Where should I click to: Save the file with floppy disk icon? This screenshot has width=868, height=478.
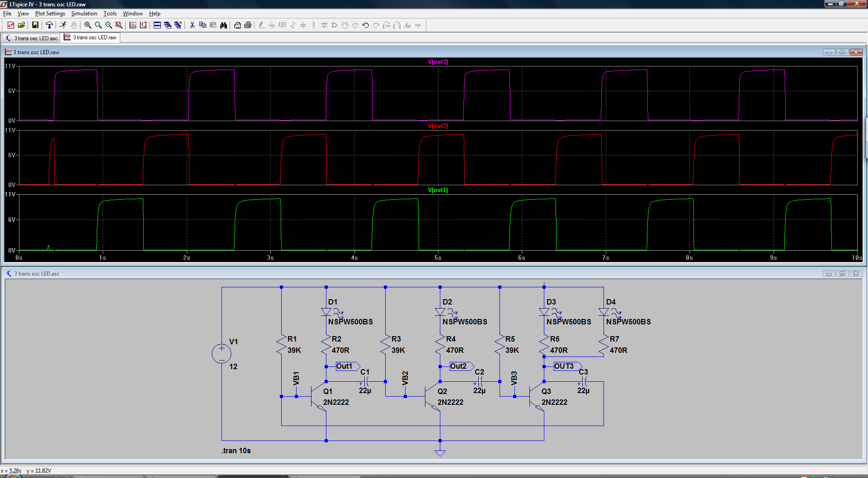pyautogui.click(x=35, y=25)
